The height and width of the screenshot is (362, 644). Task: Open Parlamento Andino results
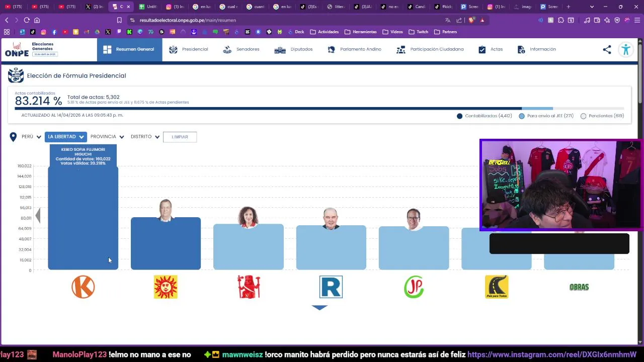pyautogui.click(x=354, y=49)
